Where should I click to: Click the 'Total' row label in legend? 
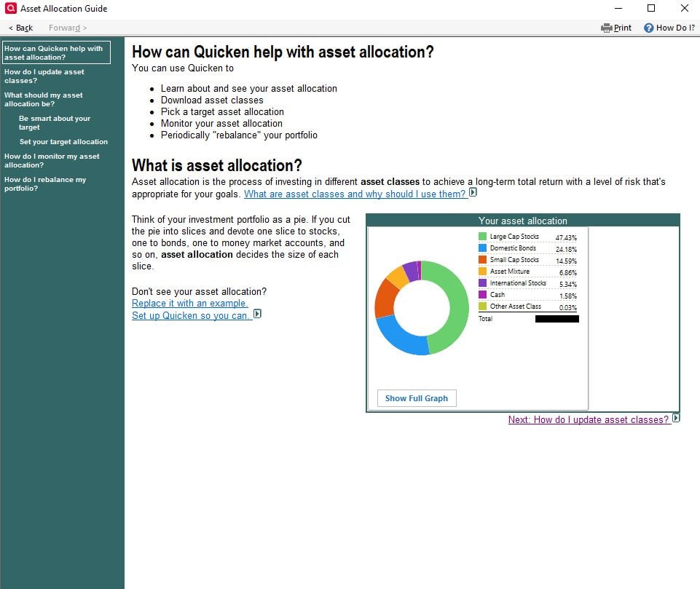tap(485, 319)
